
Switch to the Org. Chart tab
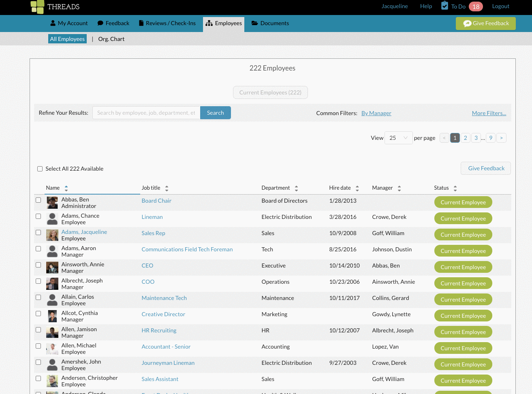point(111,39)
